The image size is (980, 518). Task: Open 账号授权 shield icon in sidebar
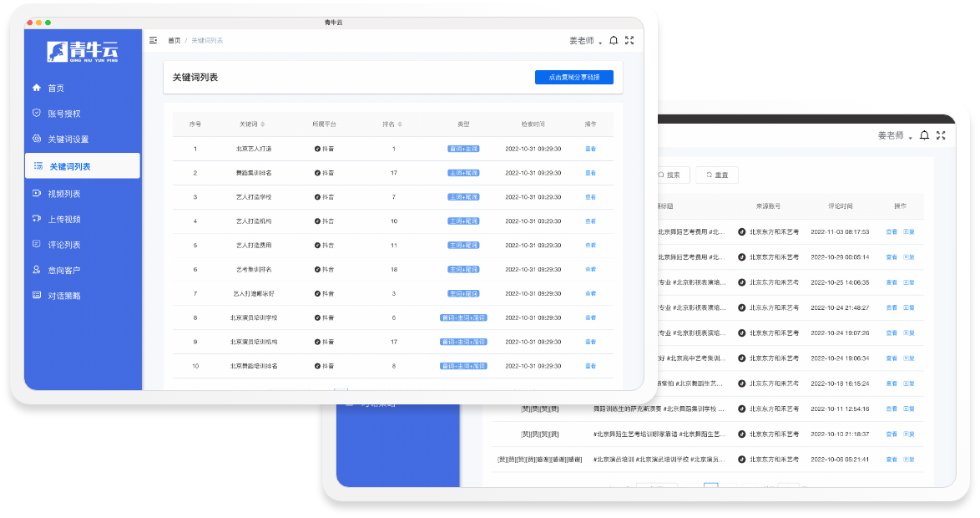pos(37,113)
